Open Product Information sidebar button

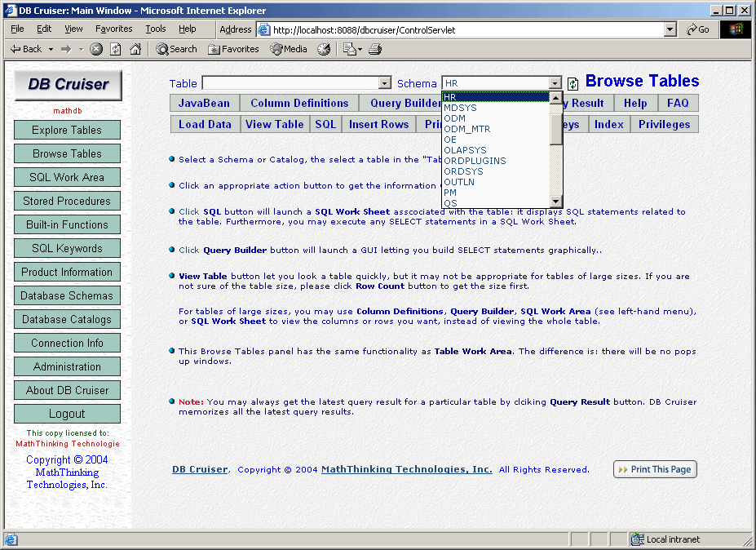click(67, 272)
